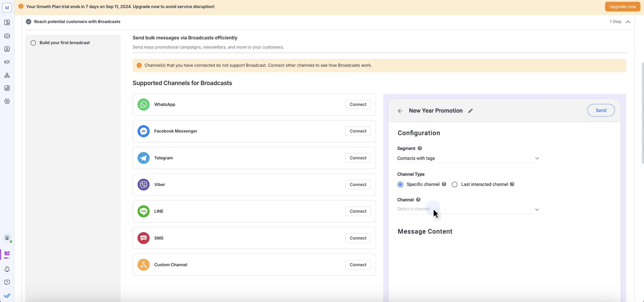Viewport: 644px width, 302px height.
Task: Open Workflows sidebar icon
Action: coord(7,75)
